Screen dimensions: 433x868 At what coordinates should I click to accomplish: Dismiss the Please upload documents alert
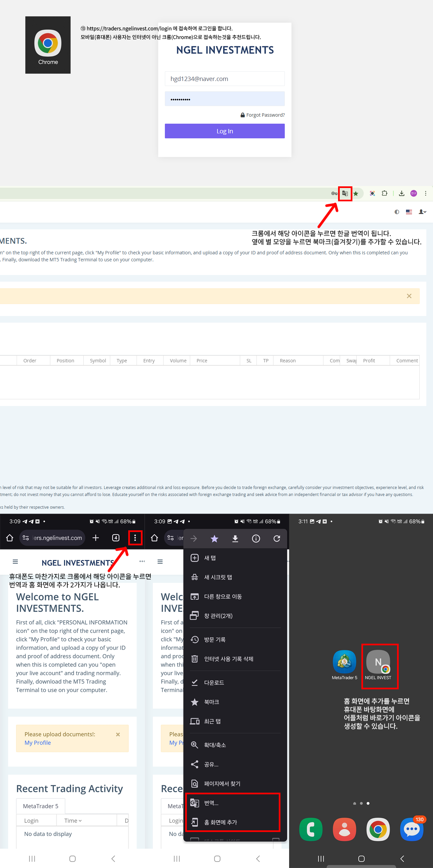coord(118,734)
